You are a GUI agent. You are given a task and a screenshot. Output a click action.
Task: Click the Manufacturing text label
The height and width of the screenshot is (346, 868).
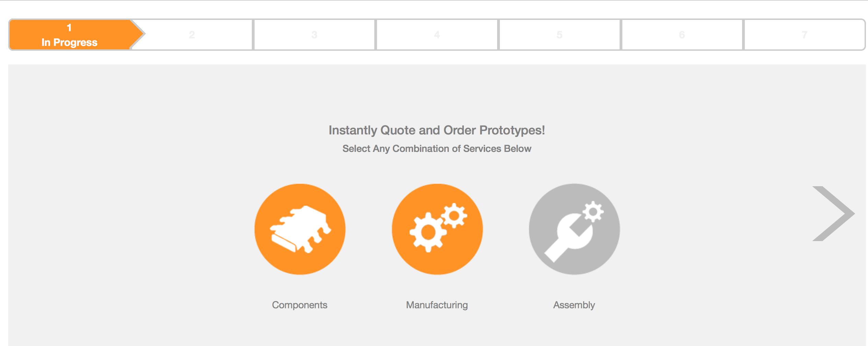(437, 305)
